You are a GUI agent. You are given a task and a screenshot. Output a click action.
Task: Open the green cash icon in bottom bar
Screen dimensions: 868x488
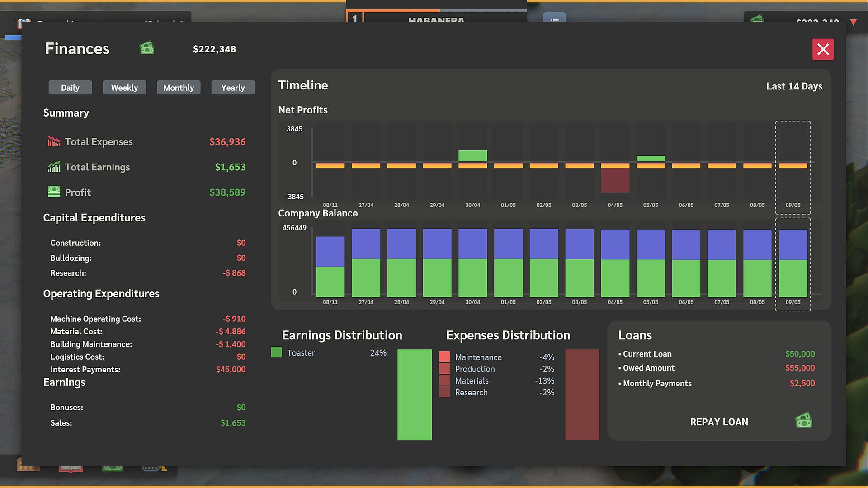click(113, 469)
